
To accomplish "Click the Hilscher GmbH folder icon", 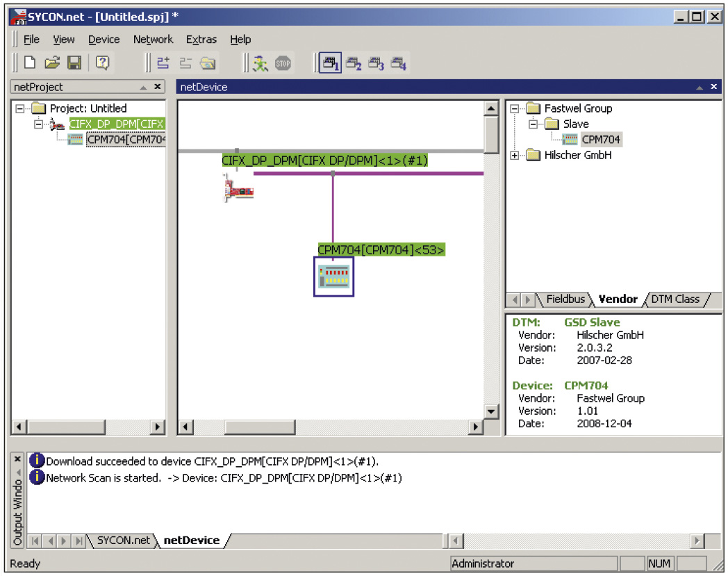I will tap(533, 155).
